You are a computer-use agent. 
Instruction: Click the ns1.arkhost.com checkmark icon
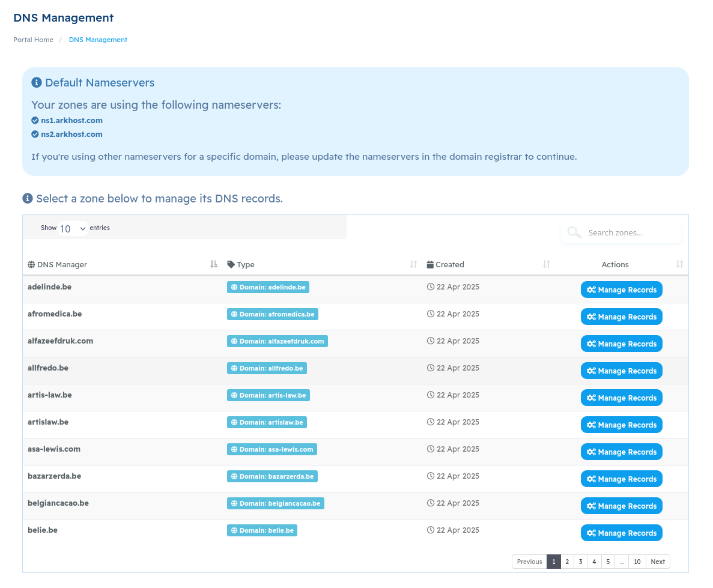pos(35,121)
